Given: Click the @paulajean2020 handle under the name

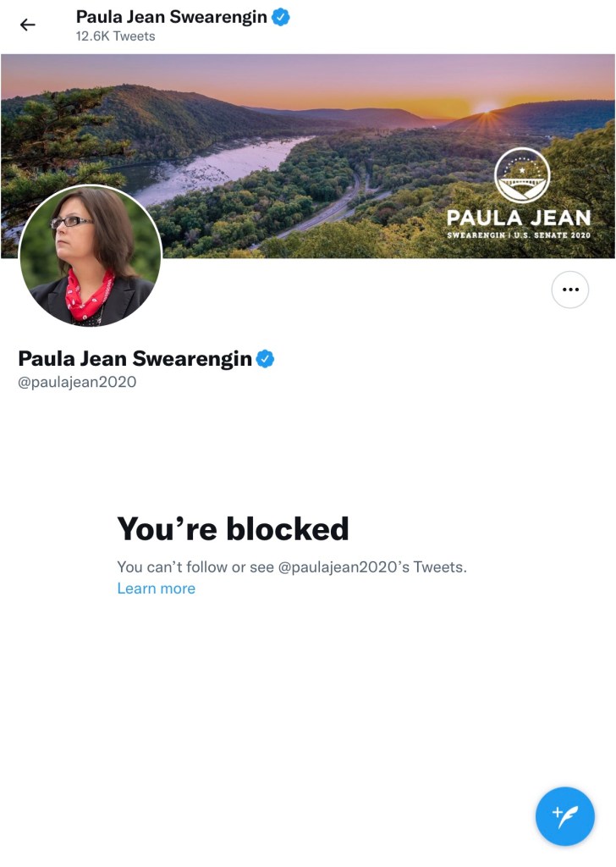Looking at the screenshot, I should point(77,382).
